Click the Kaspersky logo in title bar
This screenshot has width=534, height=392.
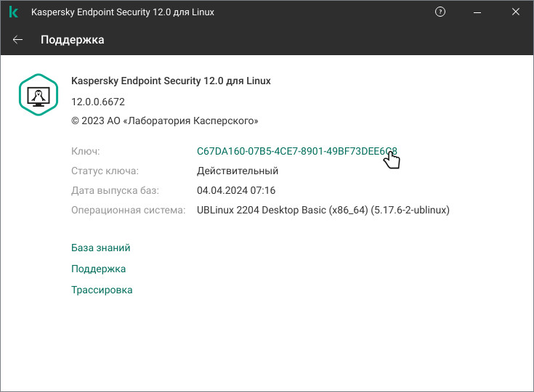(14, 12)
